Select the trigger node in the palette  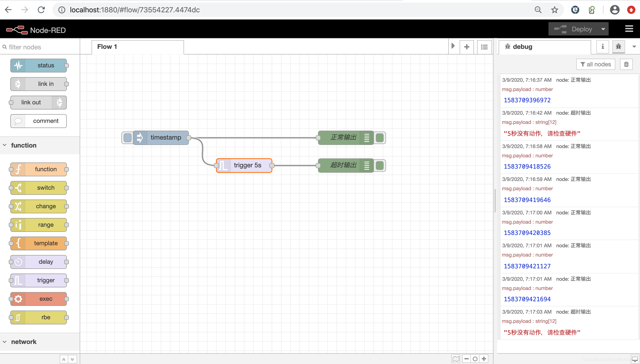[39, 280]
